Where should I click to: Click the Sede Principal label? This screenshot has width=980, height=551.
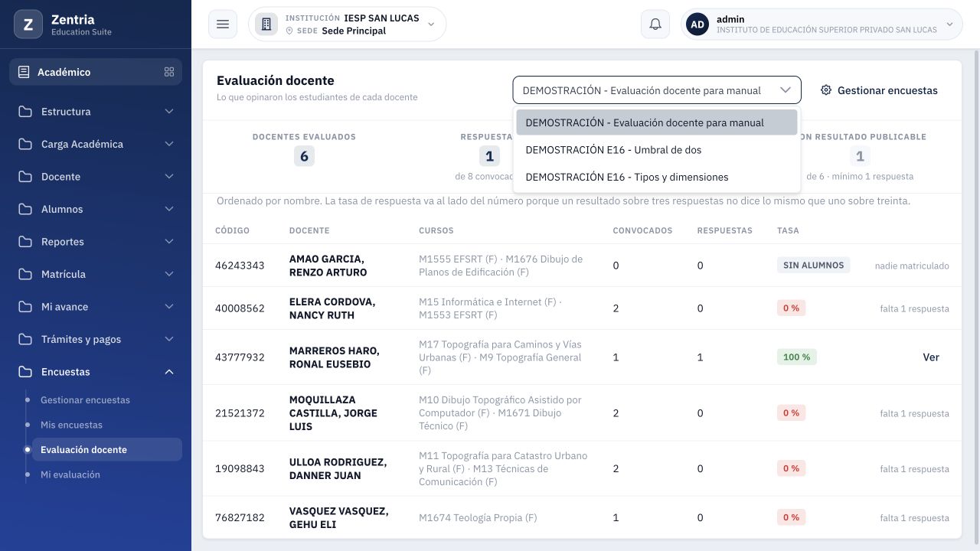354,31
